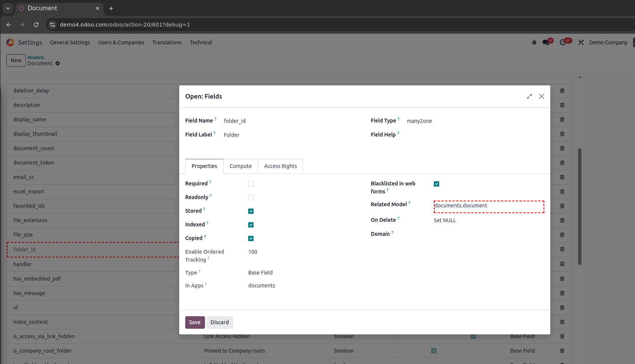This screenshot has width=635, height=364.
Task: Save the field changes
Action: [x=195, y=322]
